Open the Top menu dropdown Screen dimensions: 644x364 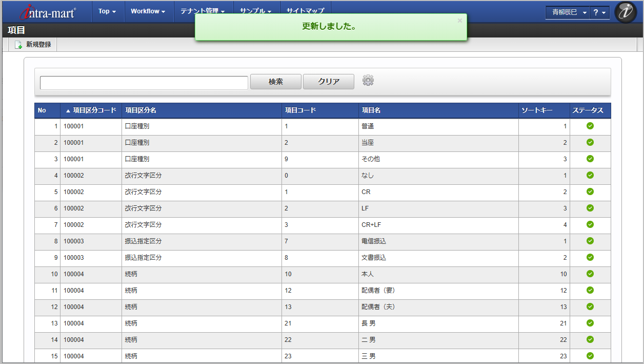[107, 11]
